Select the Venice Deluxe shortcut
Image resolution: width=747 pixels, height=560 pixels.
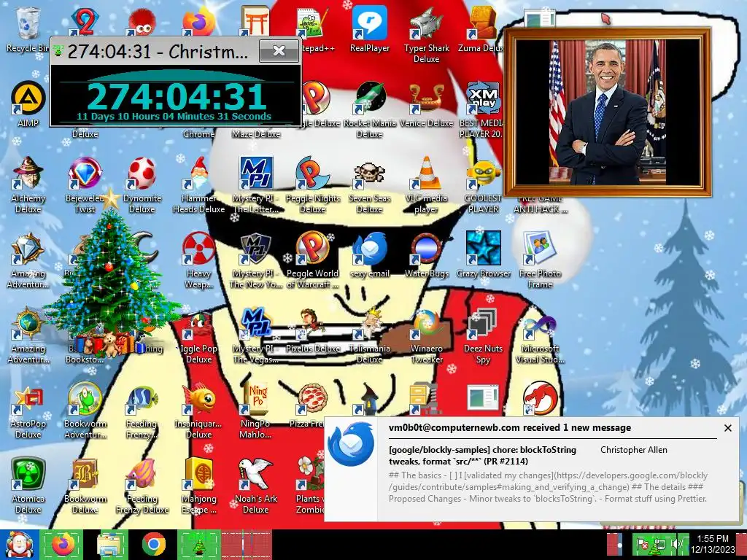click(426, 104)
